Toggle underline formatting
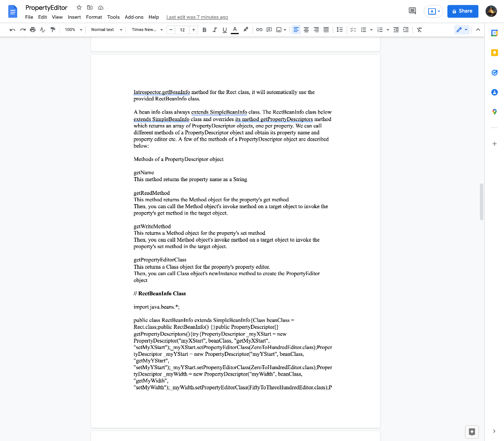 pos(224,30)
